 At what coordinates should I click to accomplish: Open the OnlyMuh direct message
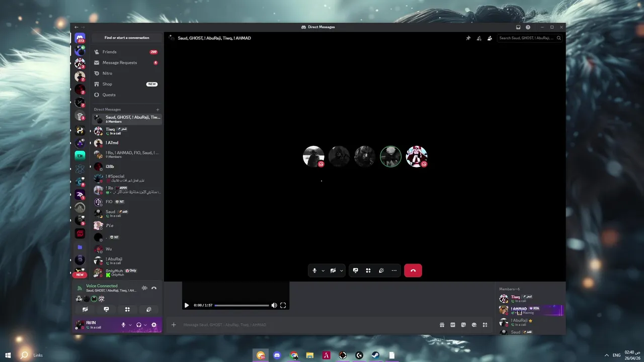127,273
